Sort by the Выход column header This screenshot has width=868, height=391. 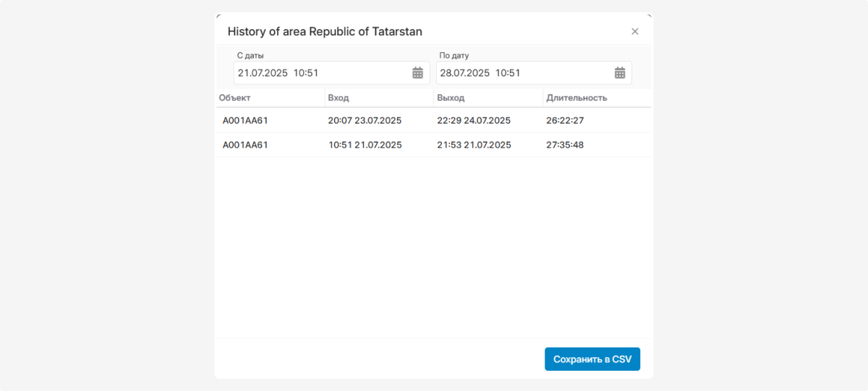tap(451, 98)
